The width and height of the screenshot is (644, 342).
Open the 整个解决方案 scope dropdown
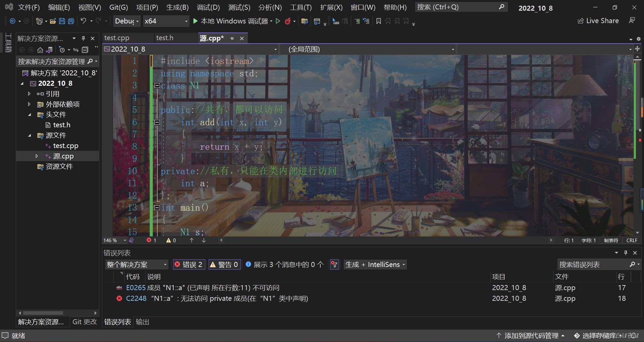coord(137,265)
